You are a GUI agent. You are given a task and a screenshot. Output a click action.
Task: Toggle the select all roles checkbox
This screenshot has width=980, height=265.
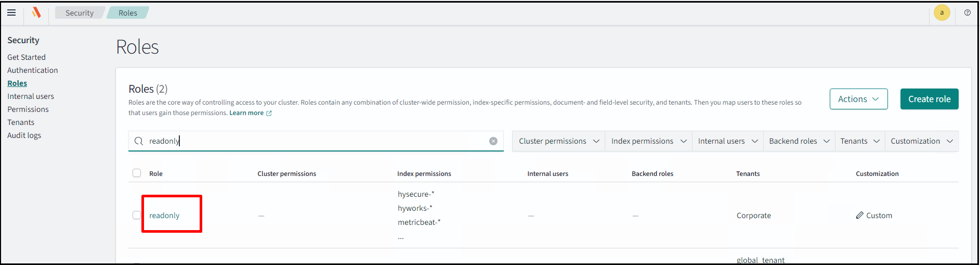tap(137, 173)
